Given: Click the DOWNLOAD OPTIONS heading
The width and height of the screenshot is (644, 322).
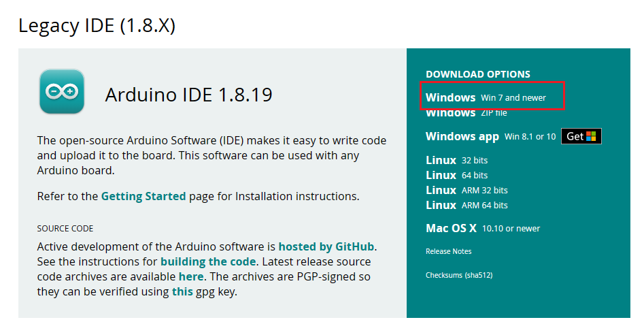Looking at the screenshot, I should (477, 74).
